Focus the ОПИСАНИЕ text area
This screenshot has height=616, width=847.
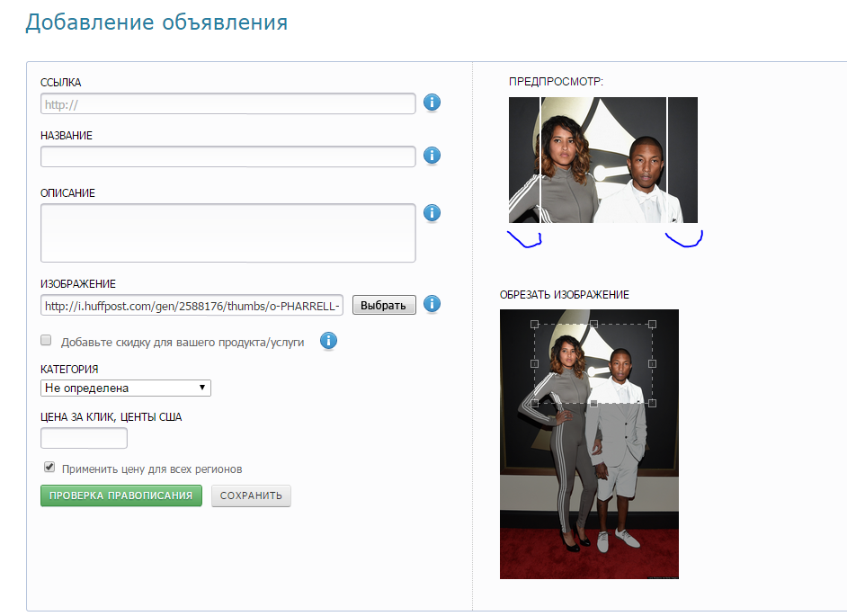click(x=228, y=233)
